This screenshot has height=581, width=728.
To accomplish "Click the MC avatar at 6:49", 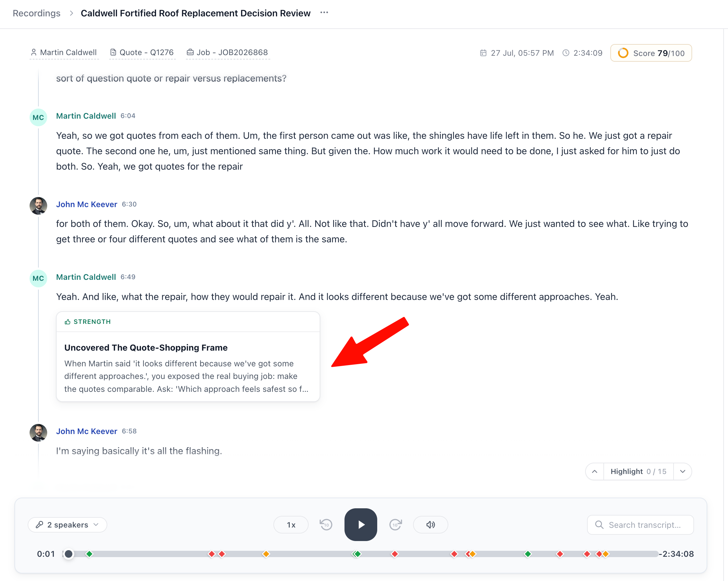I will pyautogui.click(x=38, y=278).
